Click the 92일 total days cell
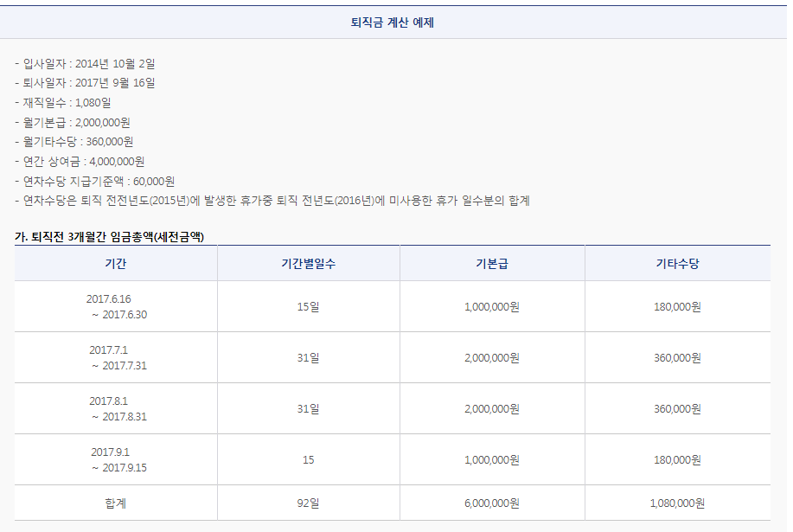 click(x=309, y=503)
